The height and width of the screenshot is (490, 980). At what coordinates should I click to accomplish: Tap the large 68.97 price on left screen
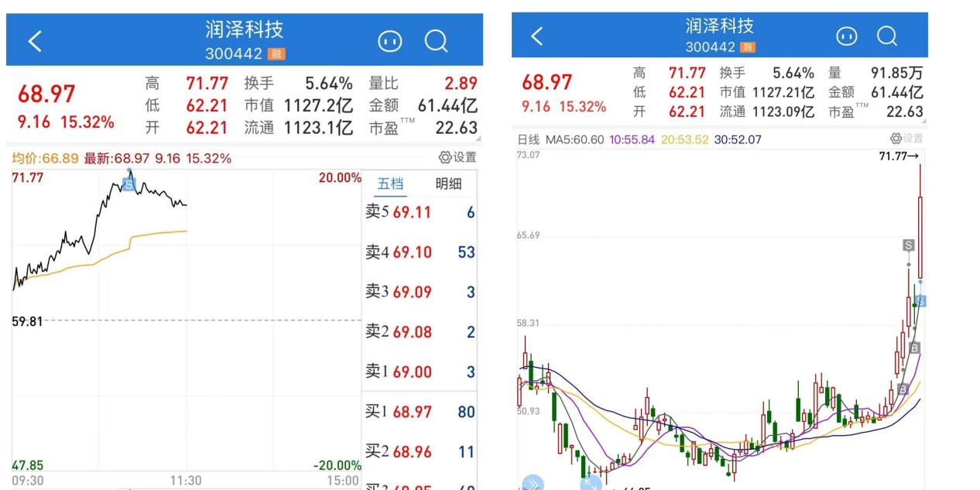click(x=47, y=94)
